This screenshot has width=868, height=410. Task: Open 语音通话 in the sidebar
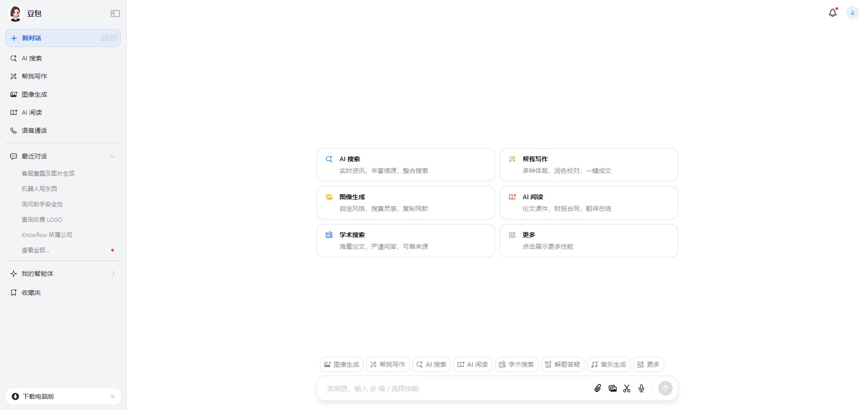(63, 130)
